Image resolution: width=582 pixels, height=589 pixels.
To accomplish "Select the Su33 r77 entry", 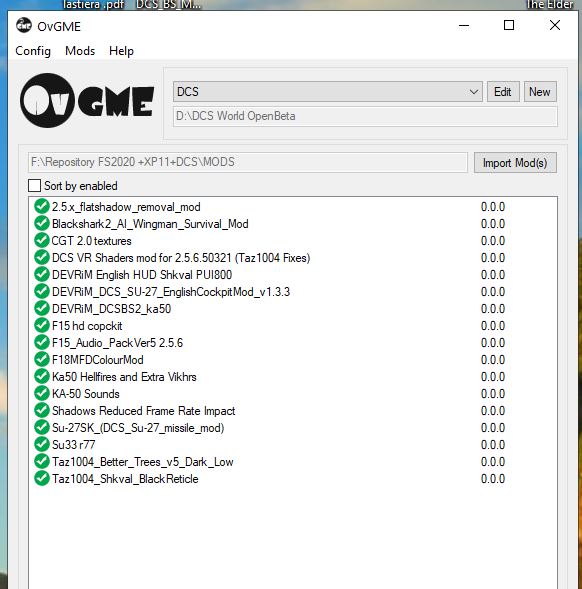I will click(74, 445).
